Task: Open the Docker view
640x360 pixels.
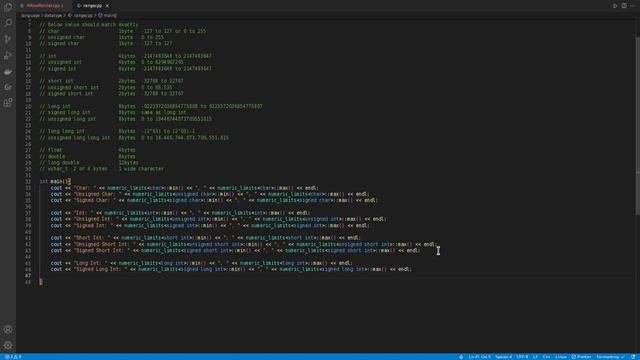Action: tap(8, 71)
